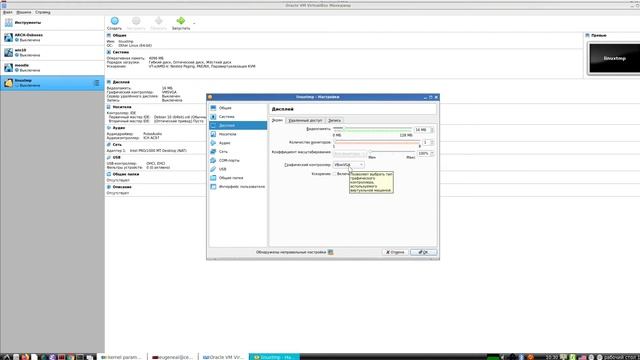Image resolution: width=640 pixels, height=360 pixels.
Task: Open the scale factor monitor selector dropdown
Action: coord(349,154)
